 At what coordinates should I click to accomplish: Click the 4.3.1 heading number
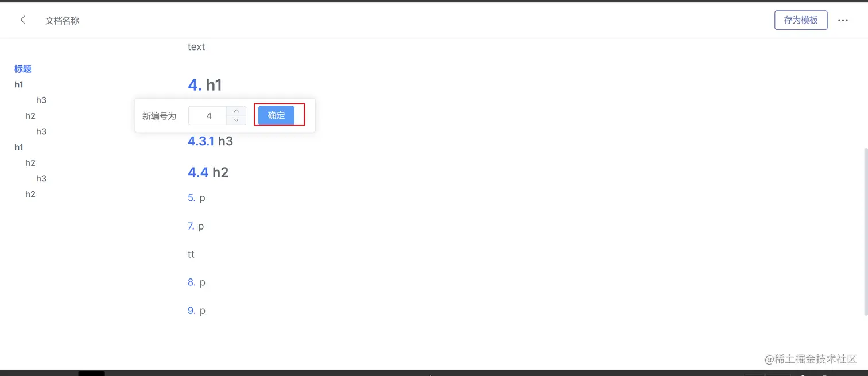pos(201,141)
